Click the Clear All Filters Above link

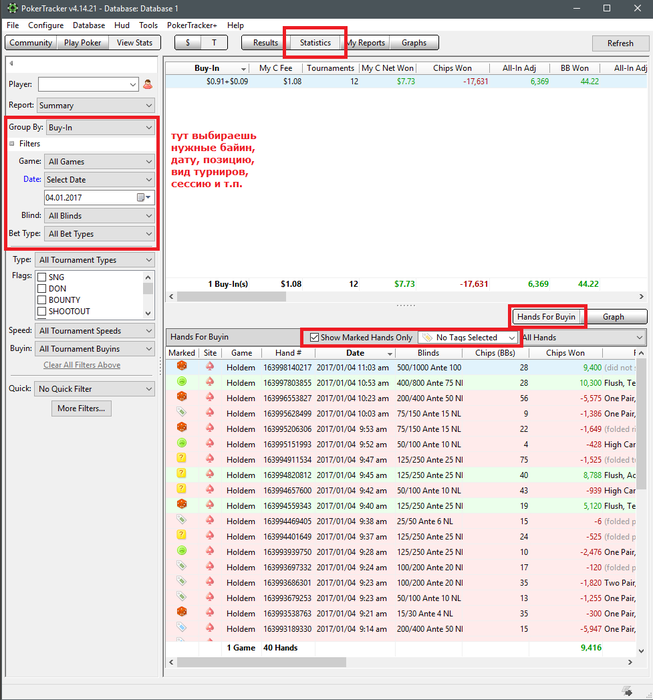point(82,365)
